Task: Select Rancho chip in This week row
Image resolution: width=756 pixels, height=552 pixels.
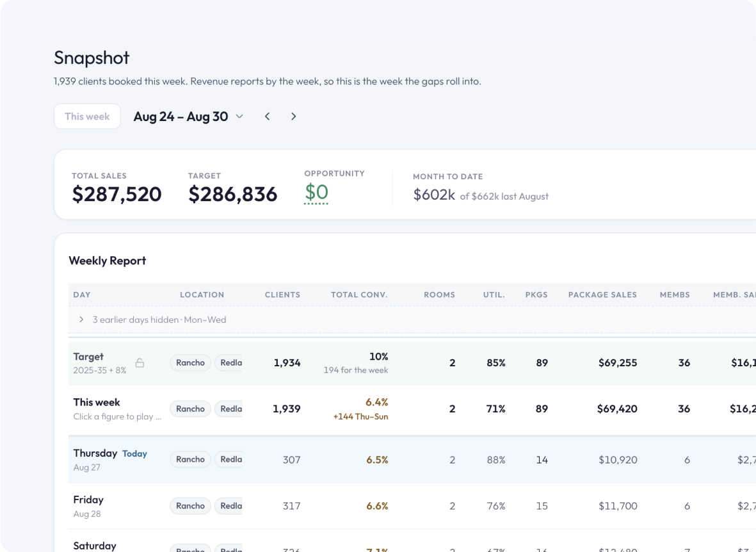Action: point(191,409)
